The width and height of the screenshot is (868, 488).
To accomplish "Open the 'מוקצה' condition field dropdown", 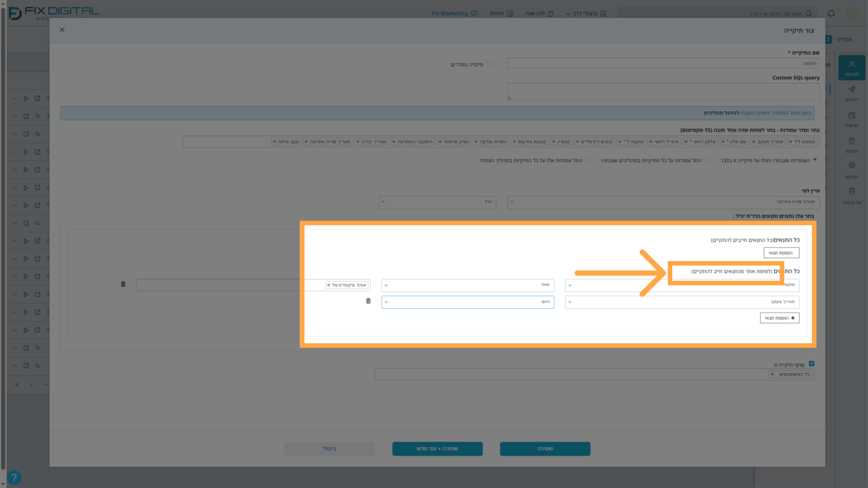I will tap(682, 285).
